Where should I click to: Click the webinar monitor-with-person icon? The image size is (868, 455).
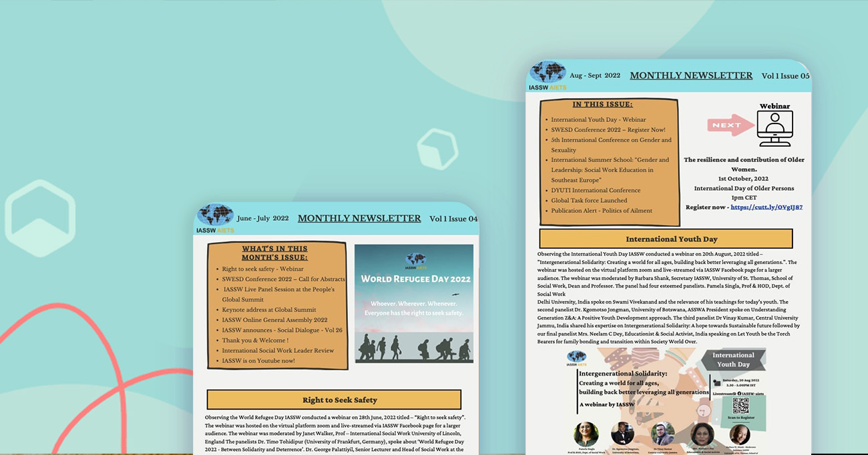(775, 129)
